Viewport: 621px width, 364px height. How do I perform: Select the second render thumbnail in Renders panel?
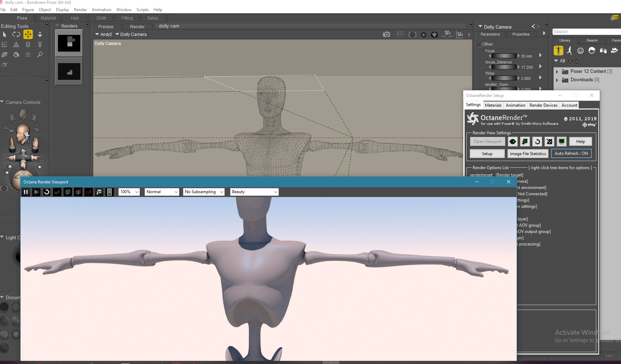[69, 71]
